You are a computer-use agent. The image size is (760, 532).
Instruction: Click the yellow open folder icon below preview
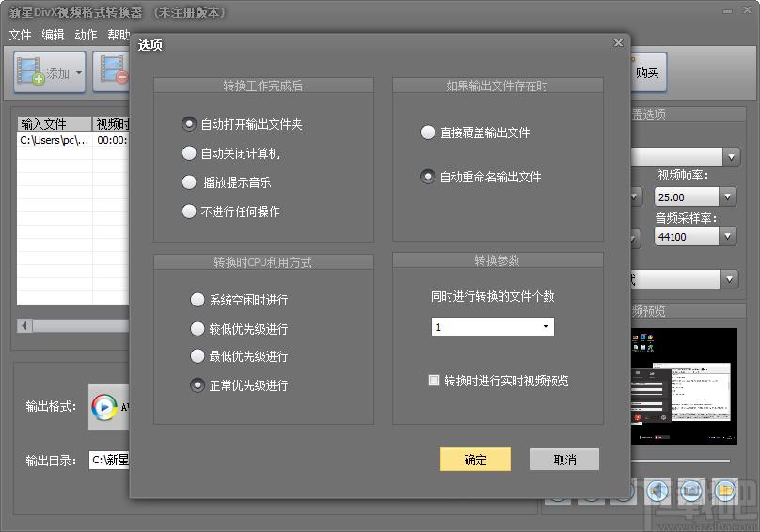pos(724,492)
